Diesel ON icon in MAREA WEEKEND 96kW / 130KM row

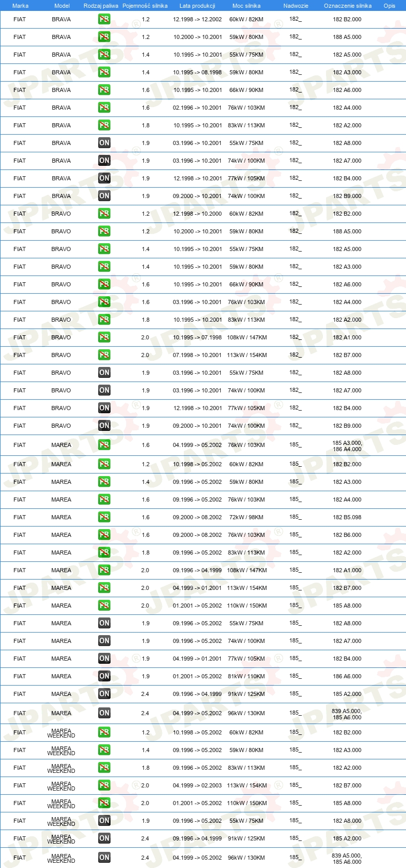tap(104, 858)
